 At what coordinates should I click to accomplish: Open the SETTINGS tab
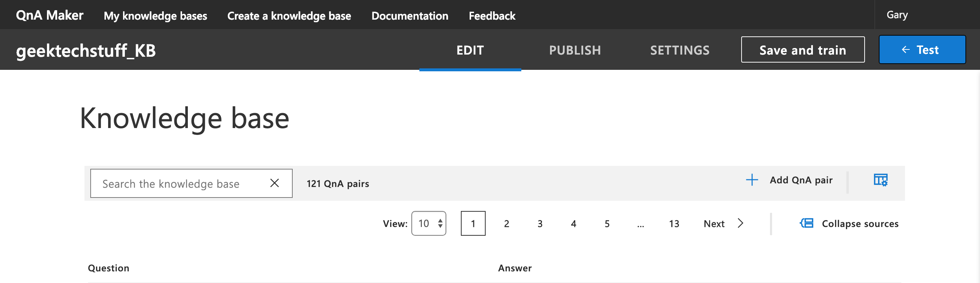pyautogui.click(x=679, y=50)
